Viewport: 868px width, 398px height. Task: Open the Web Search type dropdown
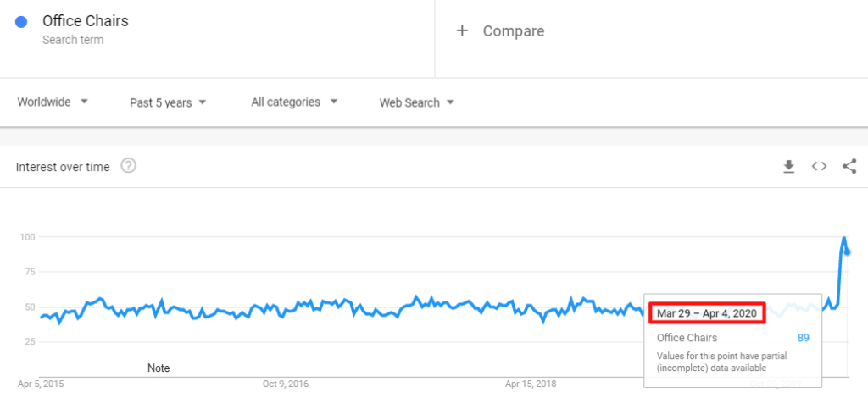click(x=416, y=102)
